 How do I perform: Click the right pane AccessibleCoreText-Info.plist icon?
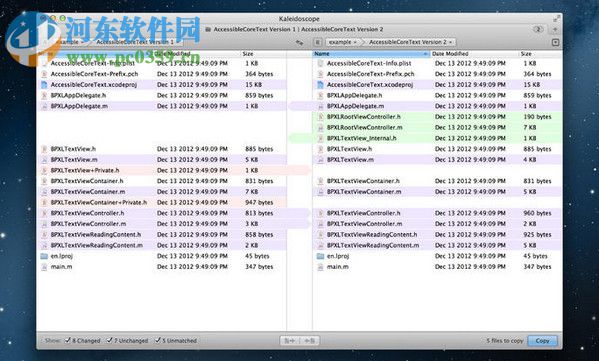coord(320,63)
